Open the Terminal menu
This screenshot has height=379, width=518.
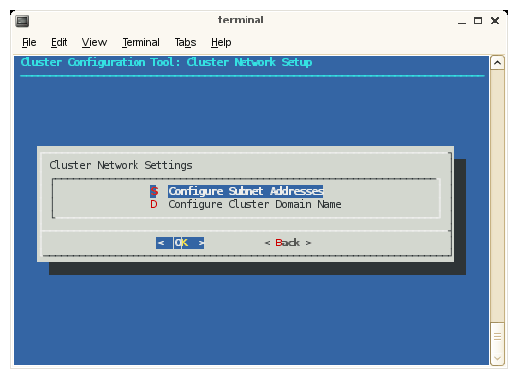pyautogui.click(x=141, y=42)
